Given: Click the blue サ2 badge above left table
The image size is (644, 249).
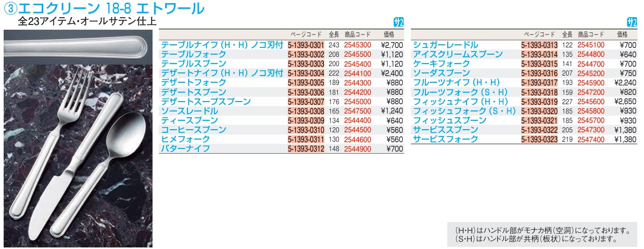Looking at the screenshot, I should [x=398, y=22].
